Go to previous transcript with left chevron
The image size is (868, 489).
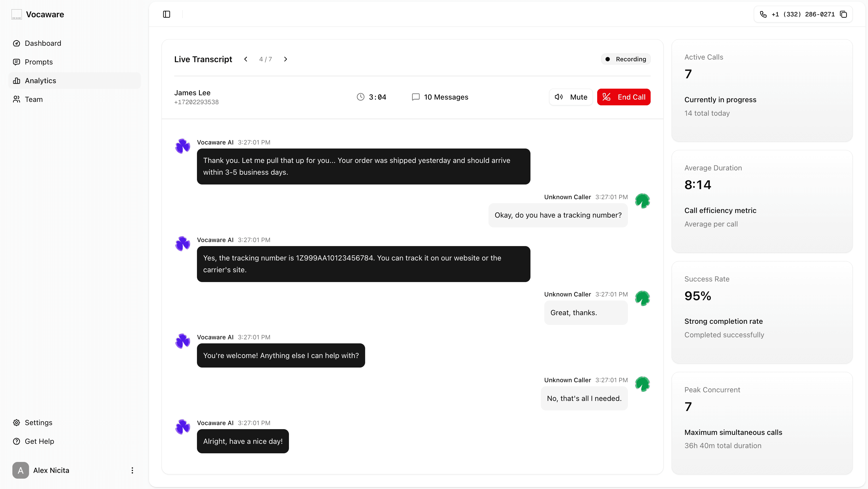tap(246, 59)
